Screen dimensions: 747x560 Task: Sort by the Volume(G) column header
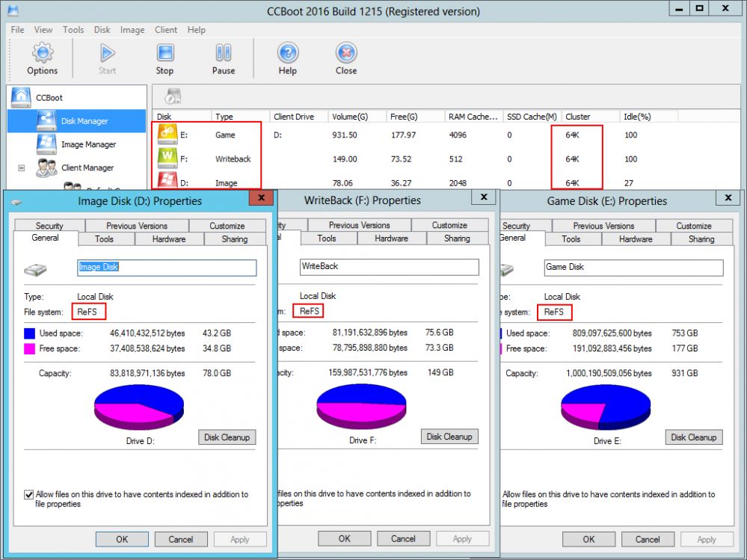(357, 116)
